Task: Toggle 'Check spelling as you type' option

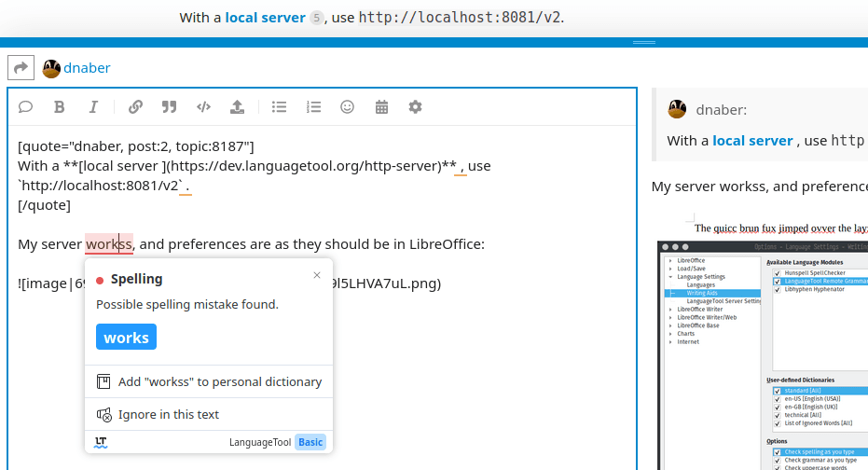Action: pos(778,452)
